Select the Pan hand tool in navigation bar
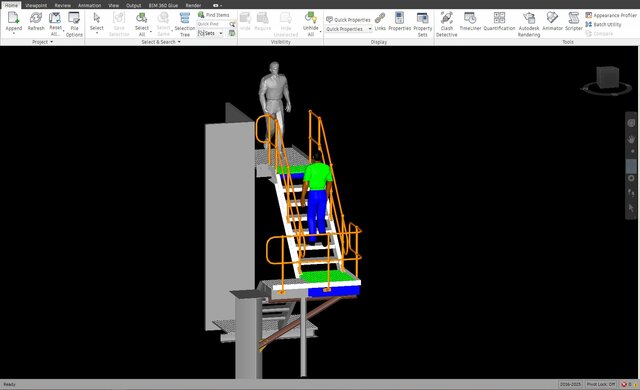Screen dimensions: 640x390 click(631, 139)
